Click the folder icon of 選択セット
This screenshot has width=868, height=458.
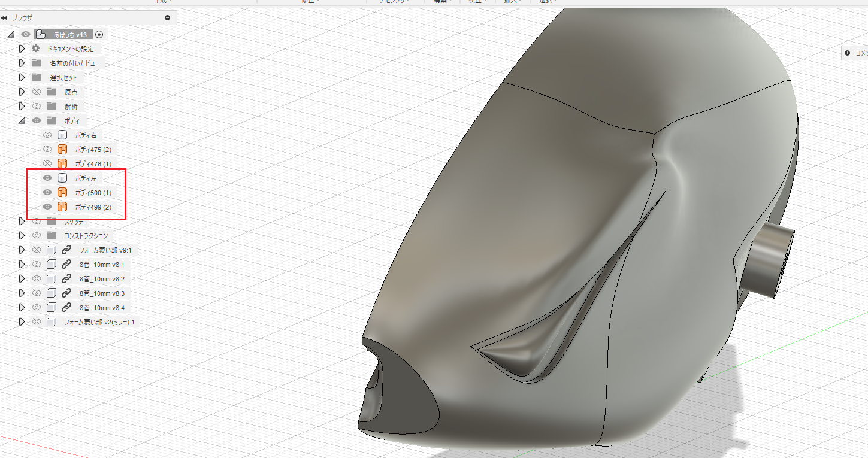37,77
